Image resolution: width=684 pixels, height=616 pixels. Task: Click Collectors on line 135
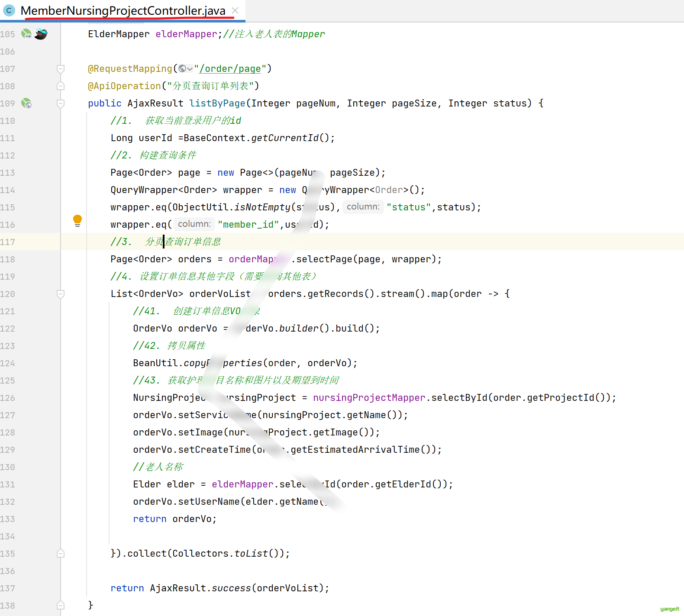click(x=200, y=553)
